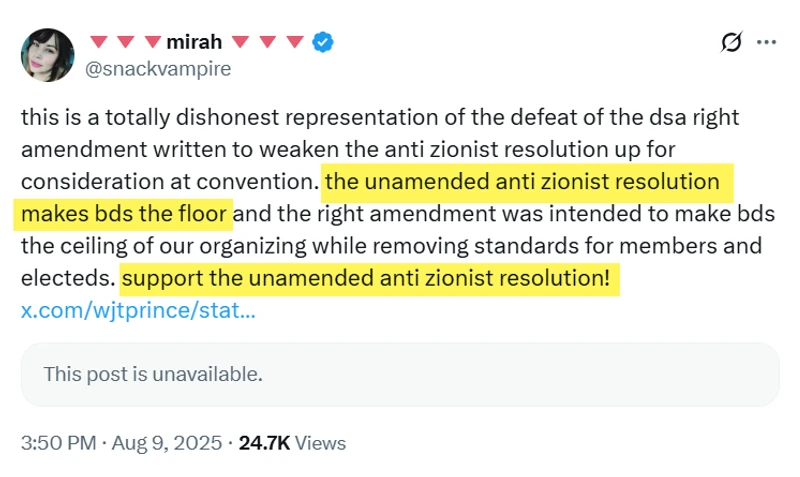Viewport: 800px width, 477px height.
Task: Open the x.com/wjtprince/stat… link
Action: point(138,310)
